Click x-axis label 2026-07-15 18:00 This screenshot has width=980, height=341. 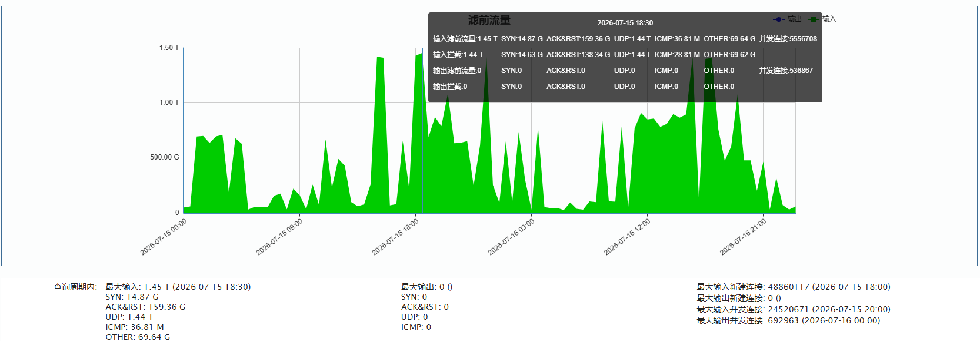click(x=395, y=237)
